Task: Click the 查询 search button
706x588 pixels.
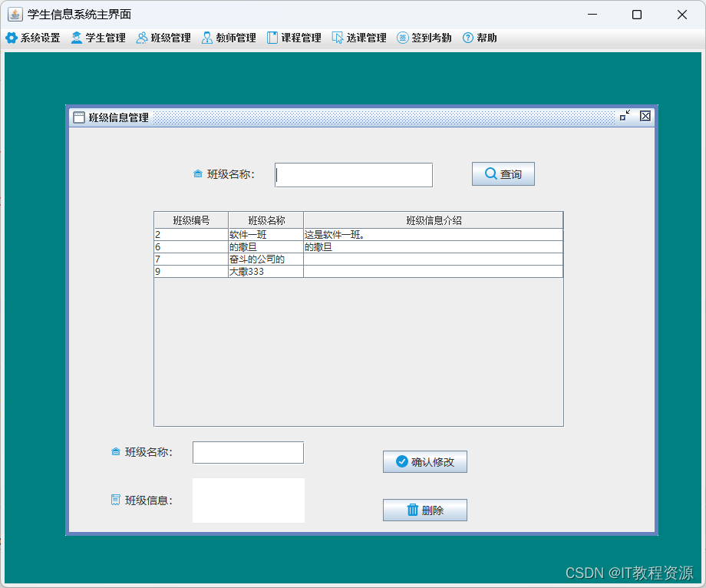Action: (x=503, y=173)
